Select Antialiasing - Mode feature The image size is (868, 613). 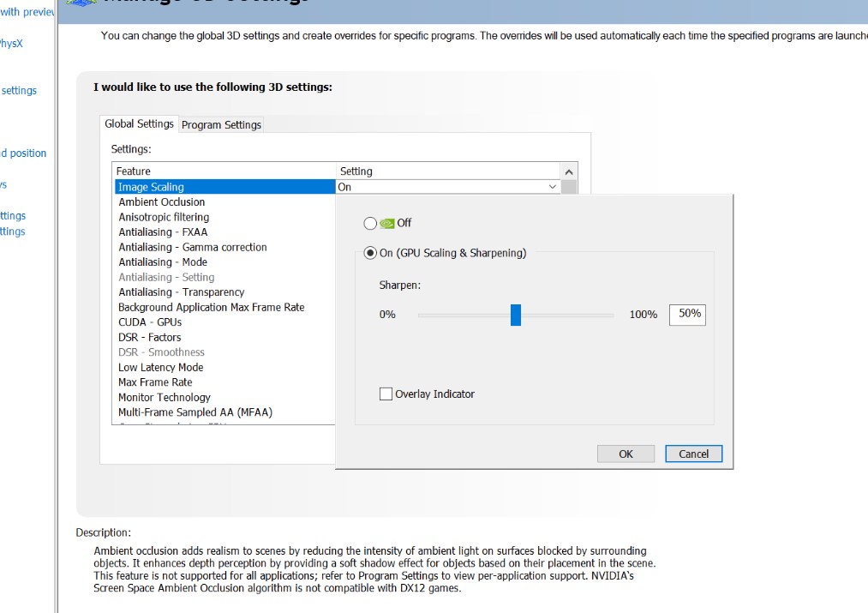163,262
